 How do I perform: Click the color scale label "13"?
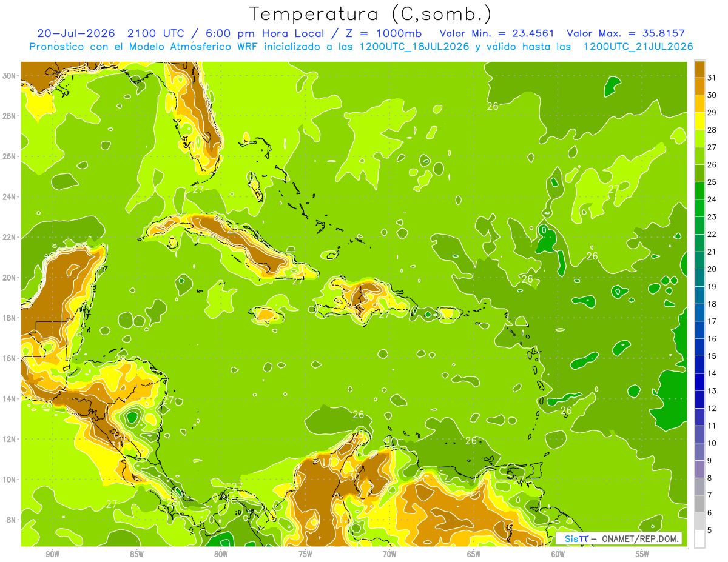712,391
